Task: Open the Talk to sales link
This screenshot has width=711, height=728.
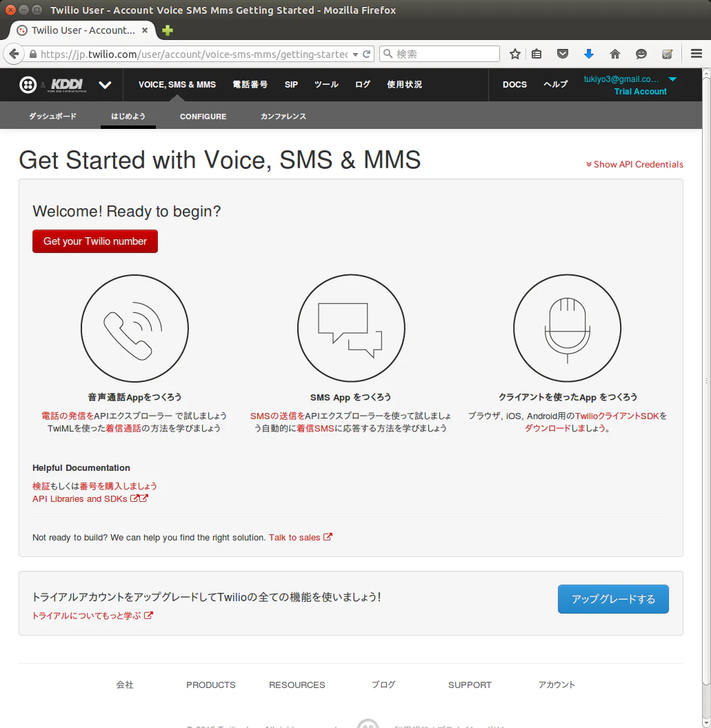Action: pos(301,537)
